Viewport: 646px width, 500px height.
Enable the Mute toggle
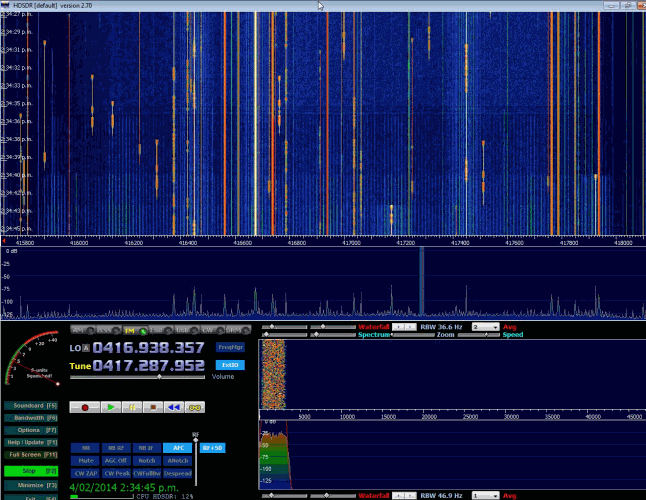(85, 460)
